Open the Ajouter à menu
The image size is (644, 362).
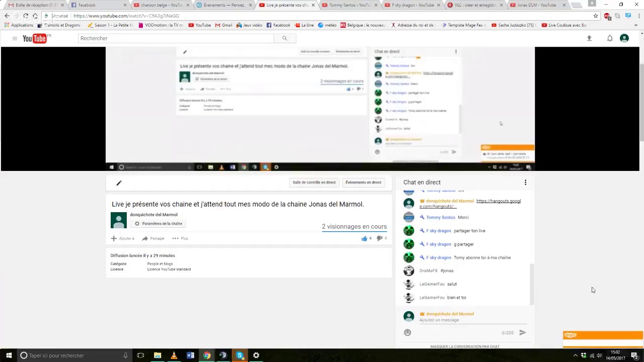(x=123, y=238)
